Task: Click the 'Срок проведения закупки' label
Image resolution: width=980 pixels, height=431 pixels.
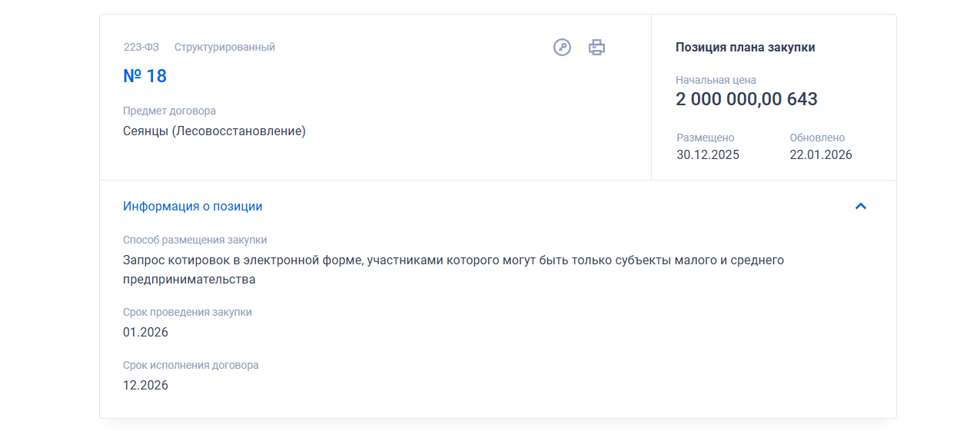Action: (x=187, y=312)
